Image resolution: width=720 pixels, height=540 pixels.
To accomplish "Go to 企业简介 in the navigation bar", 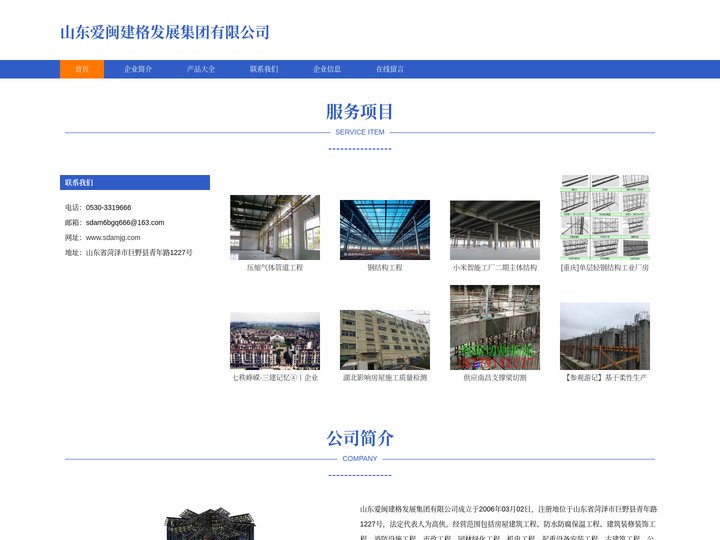I will point(138,69).
